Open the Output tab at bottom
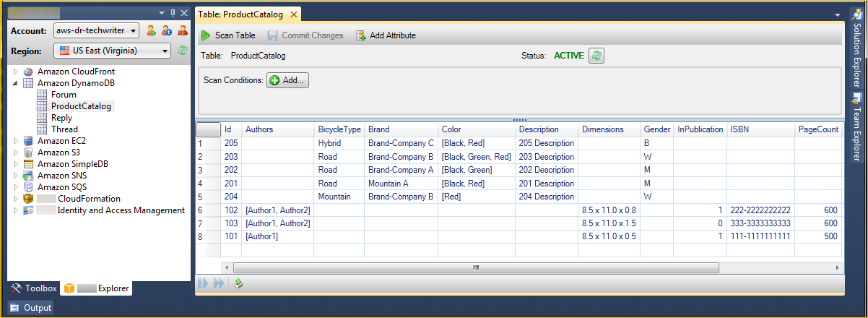Viewport: 868px width, 318px height. coord(31,308)
